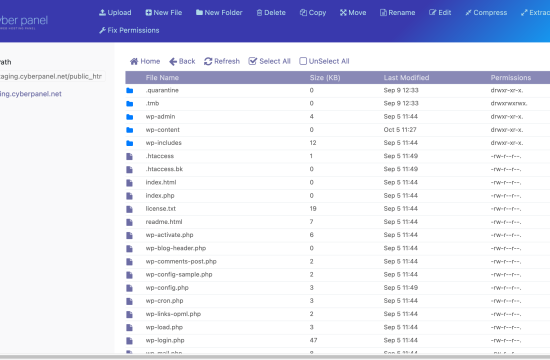
Task: Click the Move toolbar icon
Action: (343, 13)
